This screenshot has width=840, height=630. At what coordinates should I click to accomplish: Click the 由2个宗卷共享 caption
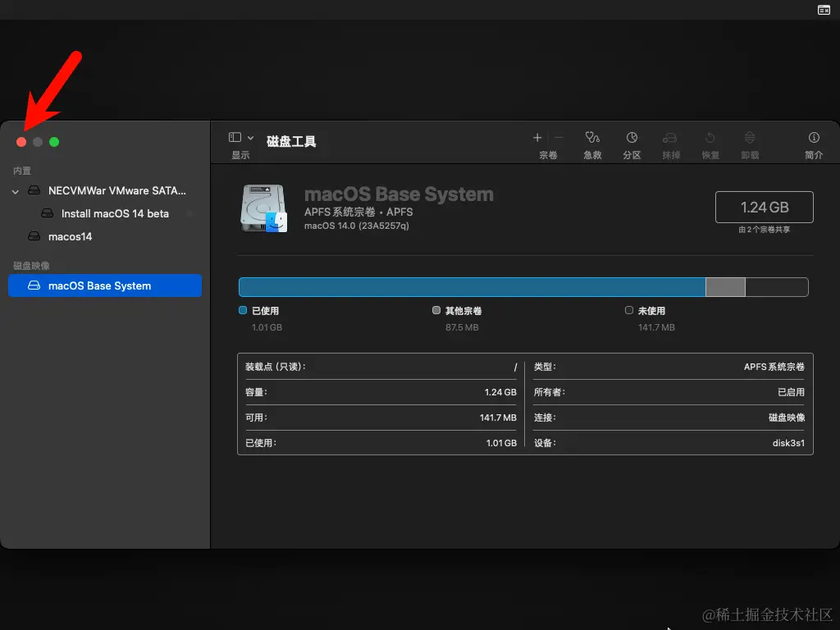click(x=765, y=230)
